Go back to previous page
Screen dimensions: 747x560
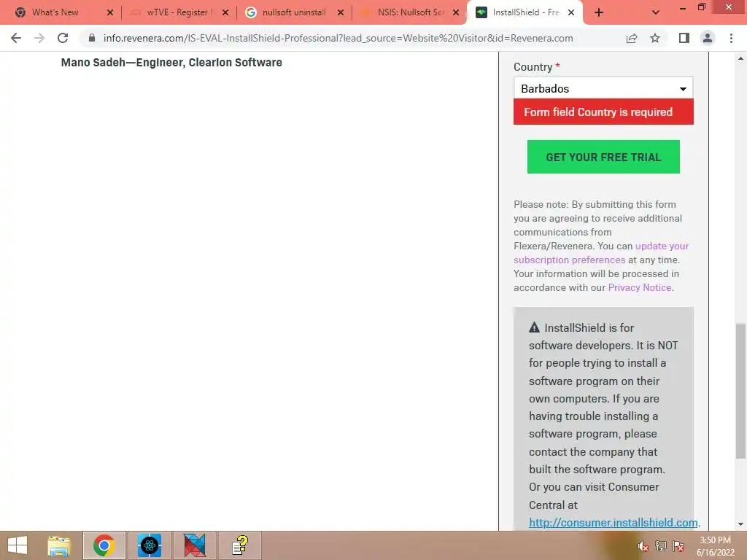[x=16, y=38]
